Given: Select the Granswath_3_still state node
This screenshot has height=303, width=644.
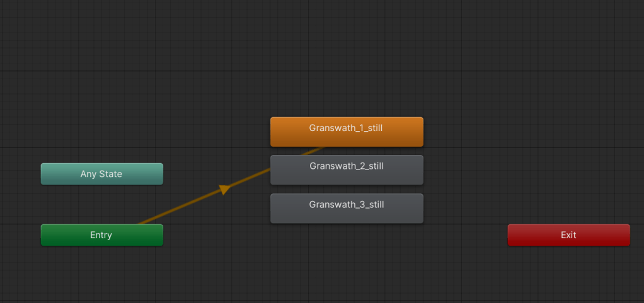Looking at the screenshot, I should [x=347, y=209].
